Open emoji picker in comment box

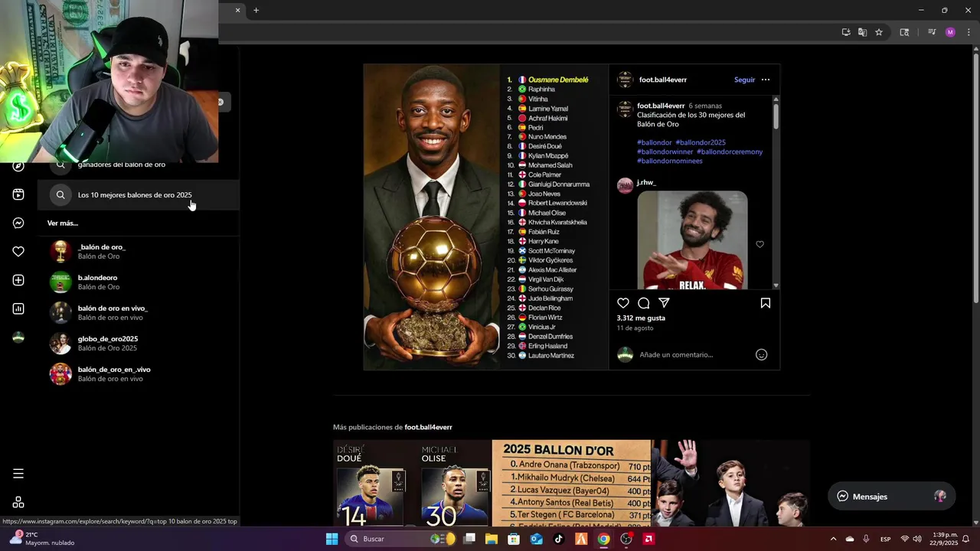pos(762,354)
